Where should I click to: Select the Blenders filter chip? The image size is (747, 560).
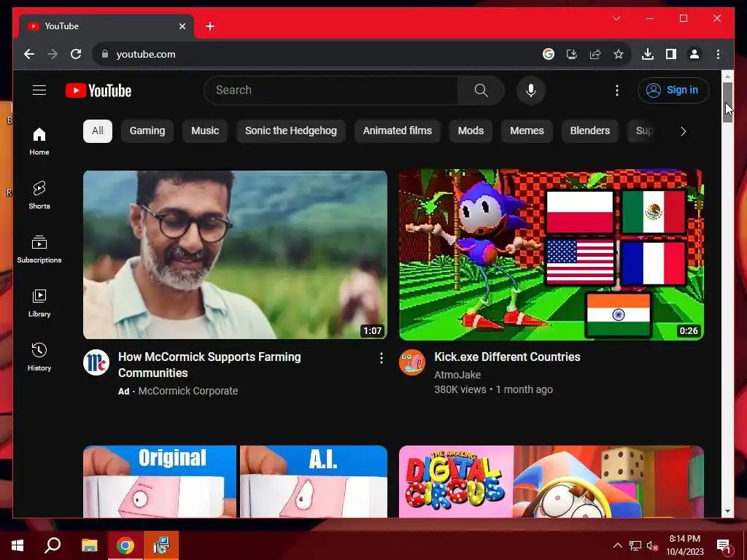click(x=589, y=131)
